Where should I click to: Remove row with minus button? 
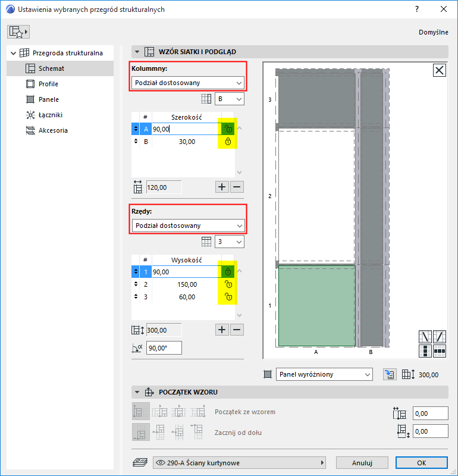click(x=237, y=330)
